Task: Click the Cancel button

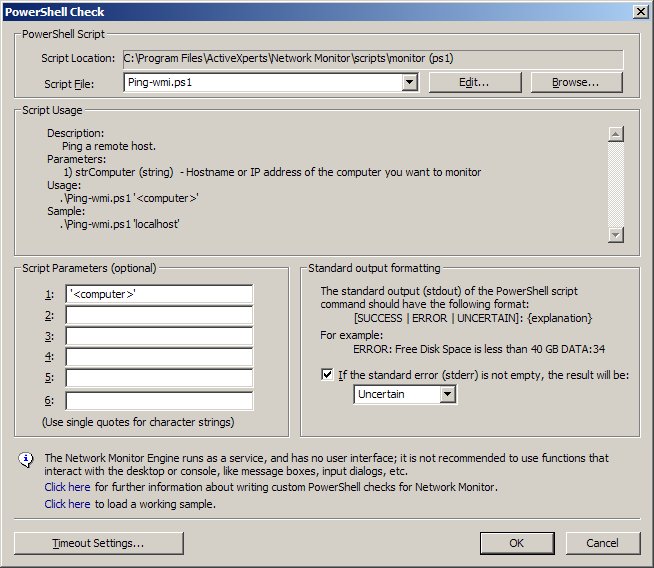Action: coord(603,543)
